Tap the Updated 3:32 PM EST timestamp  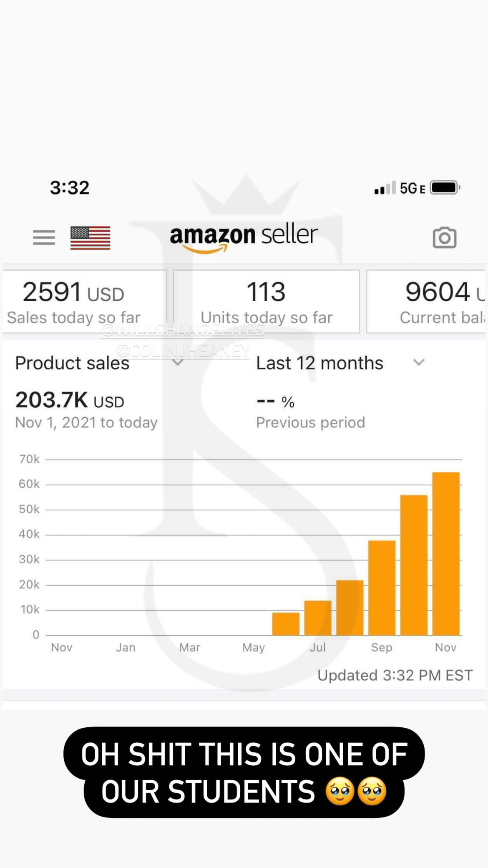395,675
